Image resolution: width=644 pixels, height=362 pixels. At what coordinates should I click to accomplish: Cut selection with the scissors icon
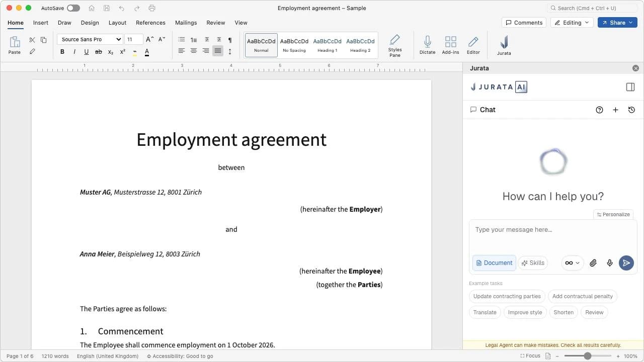click(x=32, y=40)
